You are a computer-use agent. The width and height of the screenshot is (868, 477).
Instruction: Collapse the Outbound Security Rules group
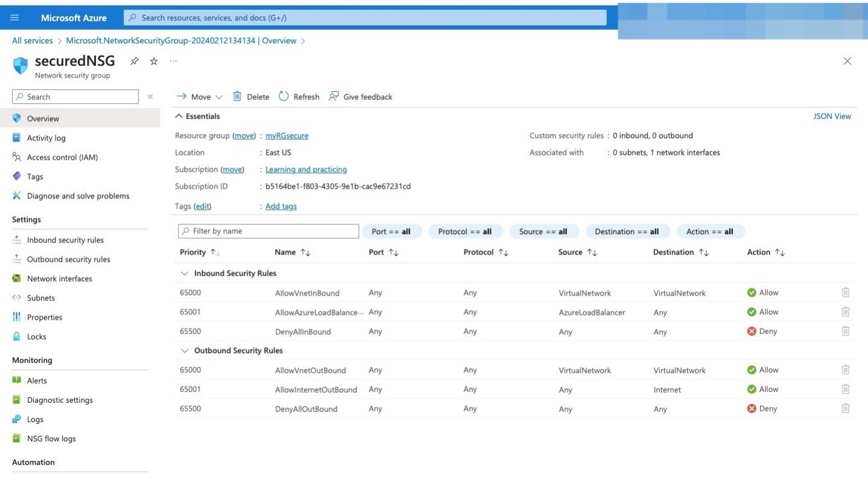[185, 350]
